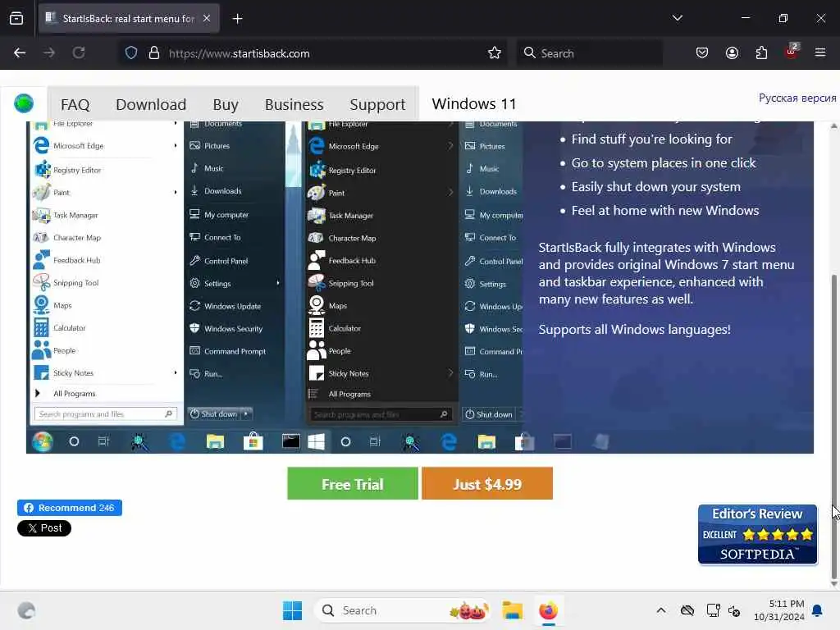Show hidden system tray icons
Screen dimensions: 840x630
coord(661,610)
